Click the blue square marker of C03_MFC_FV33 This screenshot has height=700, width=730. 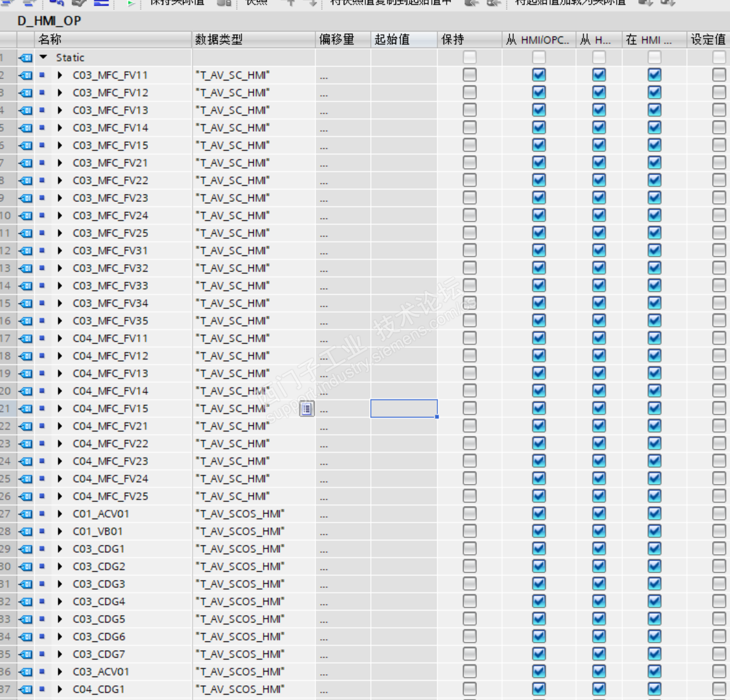click(x=42, y=285)
